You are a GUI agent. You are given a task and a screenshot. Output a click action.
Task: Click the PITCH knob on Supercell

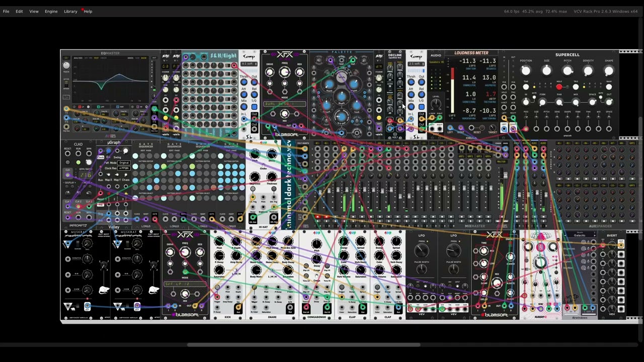[567, 71]
